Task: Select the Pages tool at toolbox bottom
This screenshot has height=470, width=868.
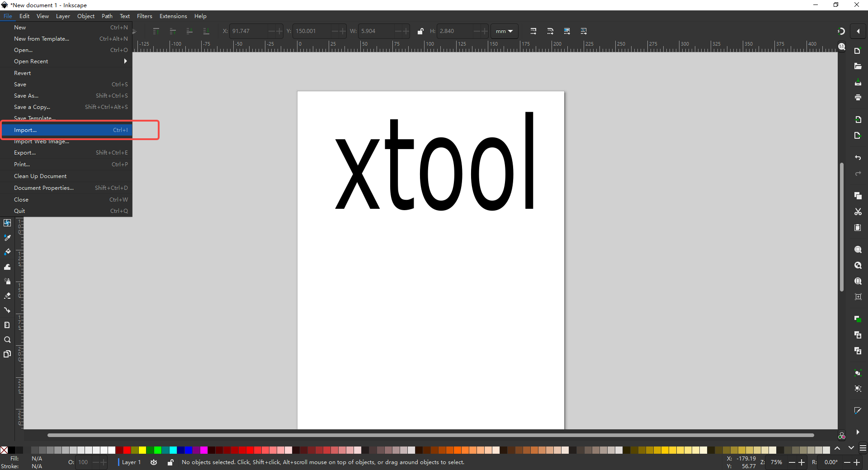Action: (x=7, y=354)
